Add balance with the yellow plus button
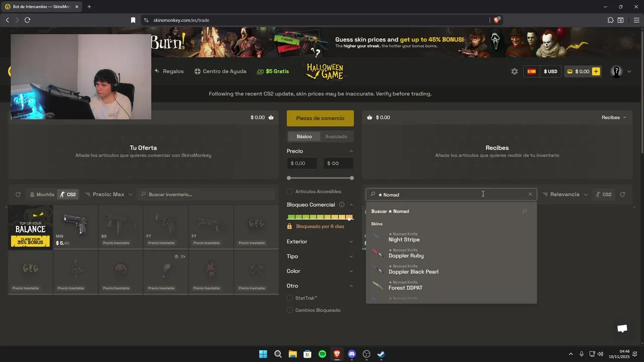 pos(596,71)
